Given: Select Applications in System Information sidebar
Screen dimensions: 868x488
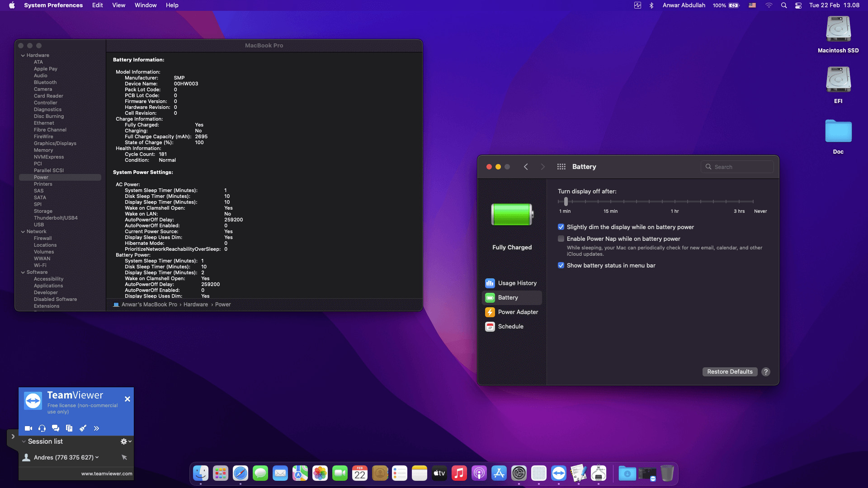Looking at the screenshot, I should pyautogui.click(x=48, y=286).
